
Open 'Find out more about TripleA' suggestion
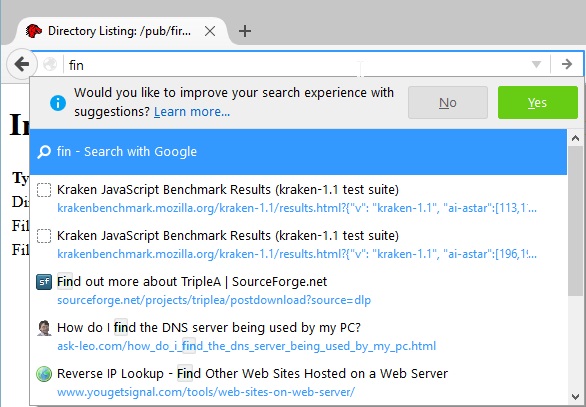coord(298,290)
